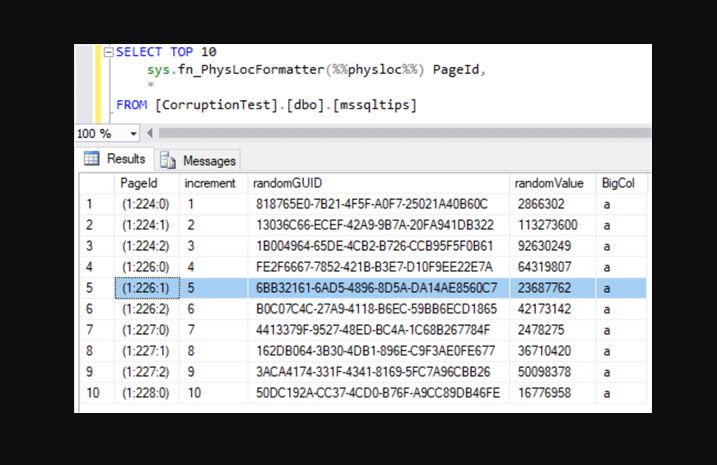The width and height of the screenshot is (717, 465).
Task: Click PageId cell (1:227:2)
Action: (x=146, y=372)
